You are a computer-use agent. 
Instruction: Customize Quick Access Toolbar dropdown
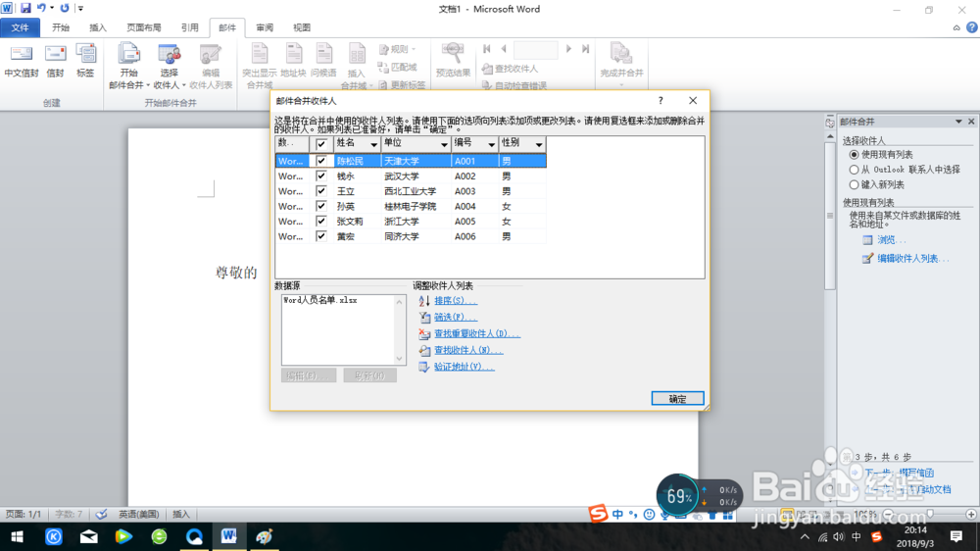[x=80, y=8]
